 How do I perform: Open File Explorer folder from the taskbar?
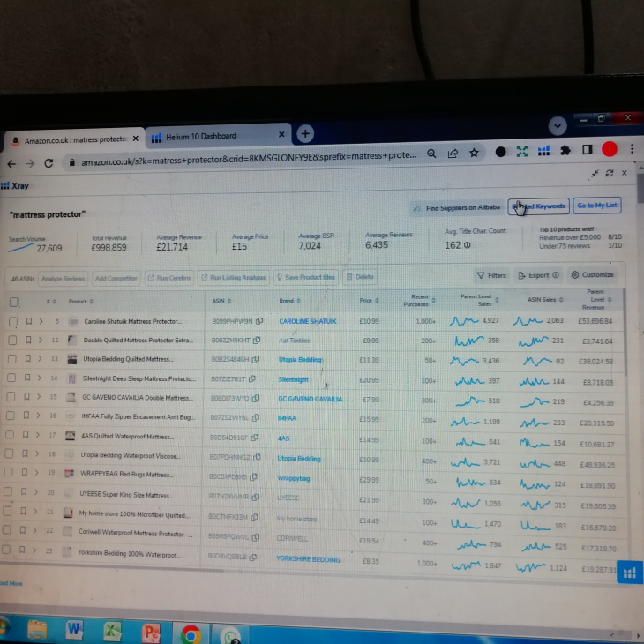click(x=37, y=629)
